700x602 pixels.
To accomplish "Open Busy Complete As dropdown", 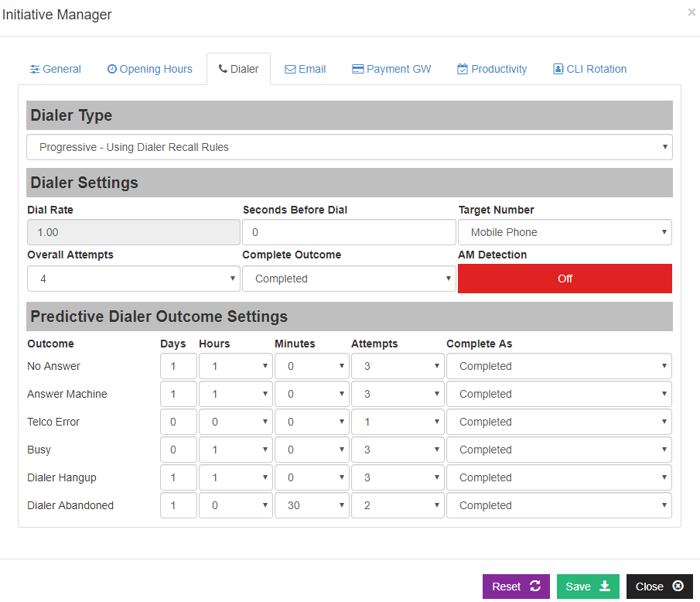I will [x=559, y=450].
